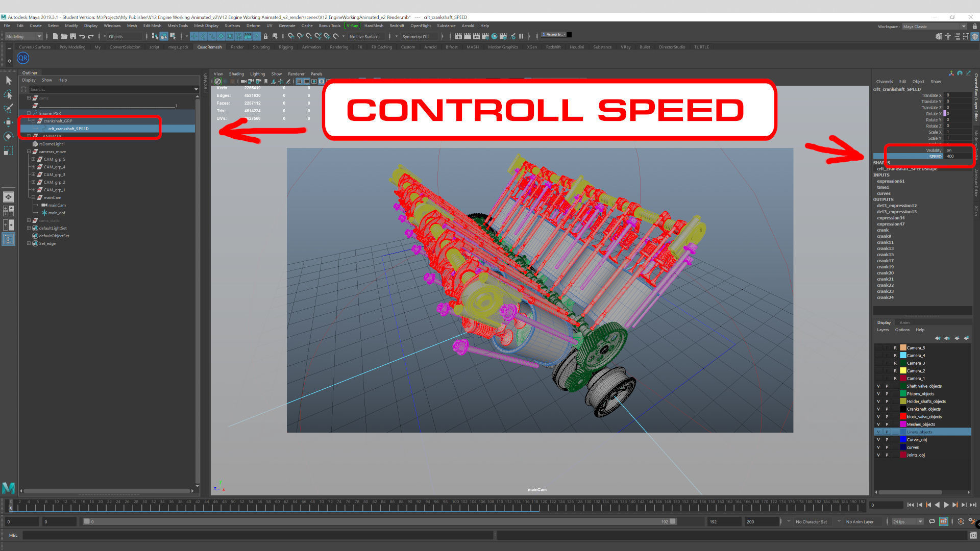Redo the action with the toolbar arrow
The height and width of the screenshot is (551, 980).
point(91,36)
